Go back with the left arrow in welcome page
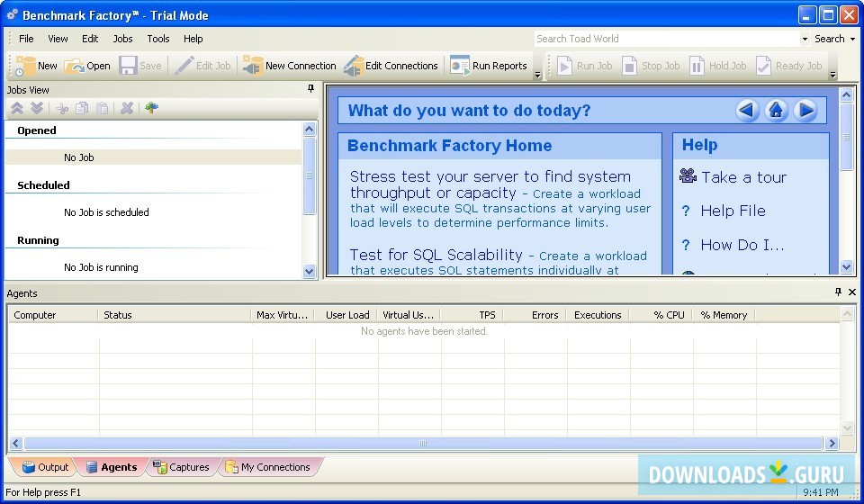The image size is (864, 504). [747, 111]
